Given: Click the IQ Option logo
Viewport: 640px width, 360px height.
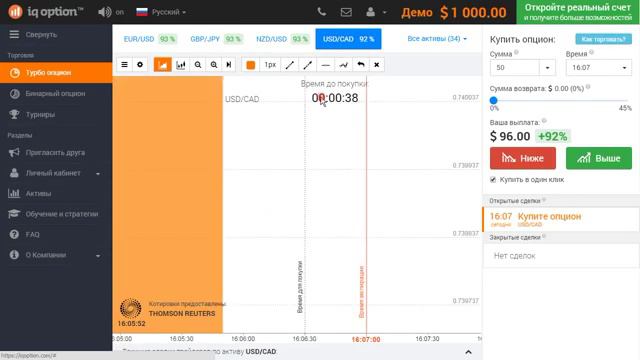Looking at the screenshot, I should 45,12.
